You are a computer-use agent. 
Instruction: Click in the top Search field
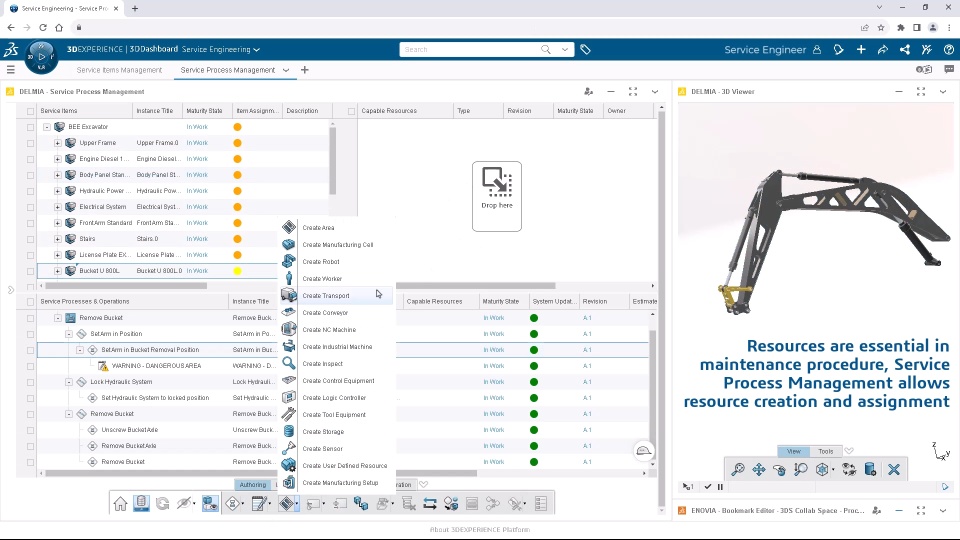[470, 50]
